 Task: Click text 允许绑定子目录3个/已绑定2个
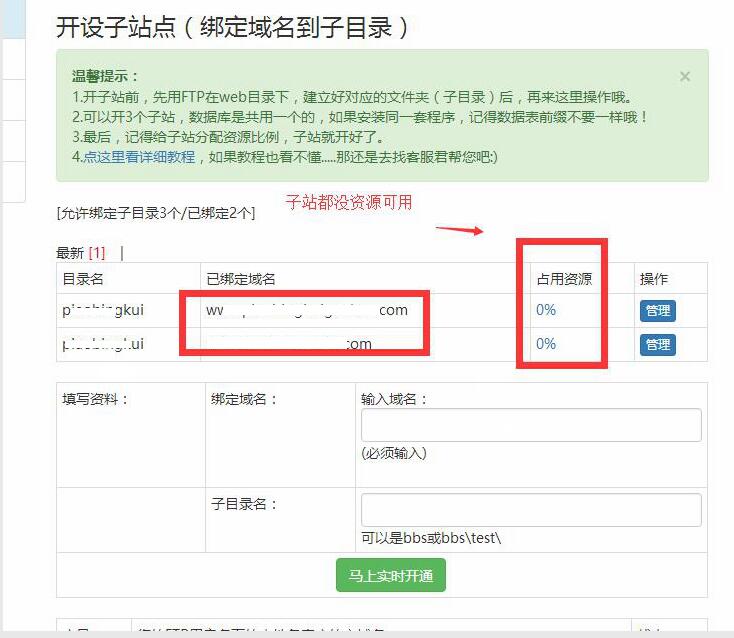pos(155,213)
